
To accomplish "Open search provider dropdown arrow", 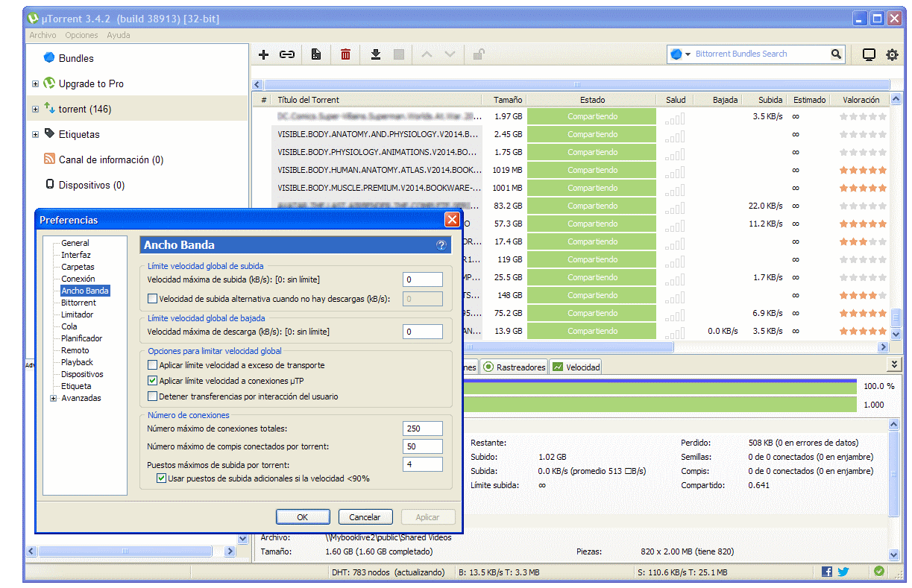I will (x=688, y=54).
